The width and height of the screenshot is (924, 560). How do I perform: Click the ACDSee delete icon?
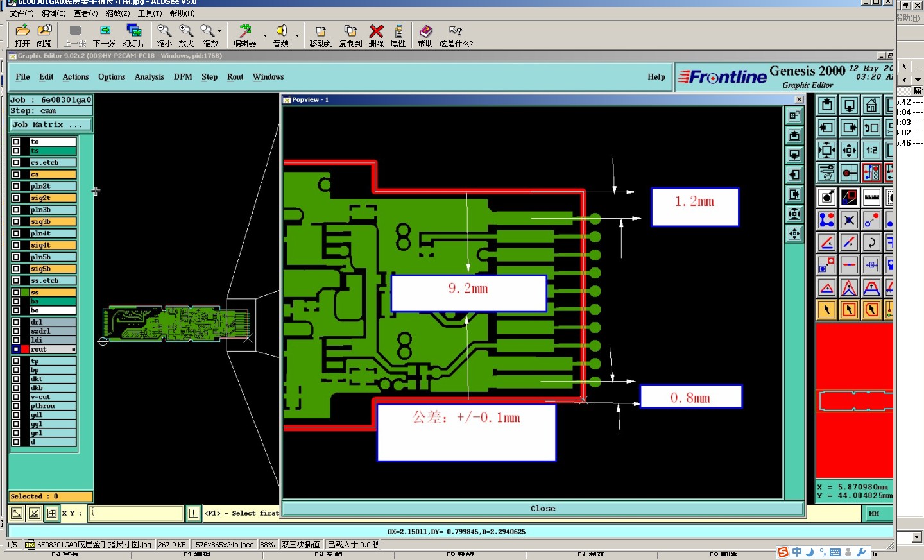[x=377, y=35]
